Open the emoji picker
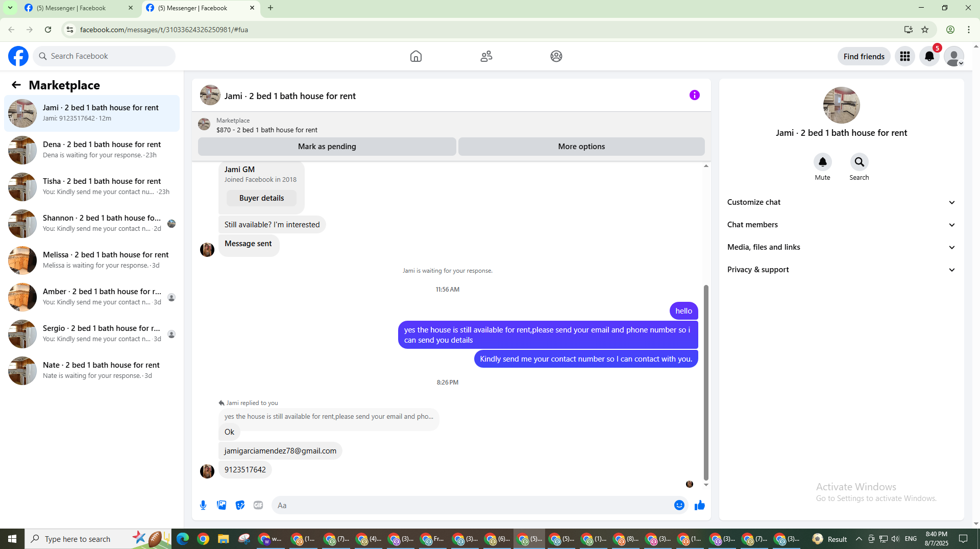The width and height of the screenshot is (980, 549). pyautogui.click(x=679, y=505)
